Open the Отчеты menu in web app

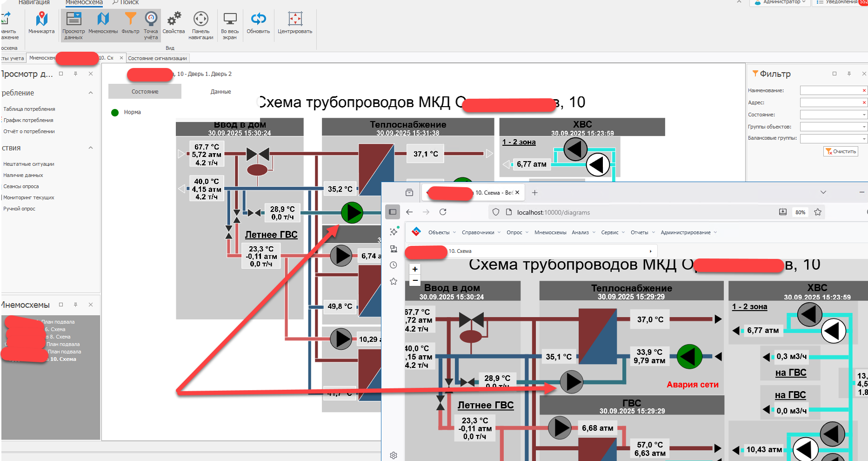tap(642, 232)
